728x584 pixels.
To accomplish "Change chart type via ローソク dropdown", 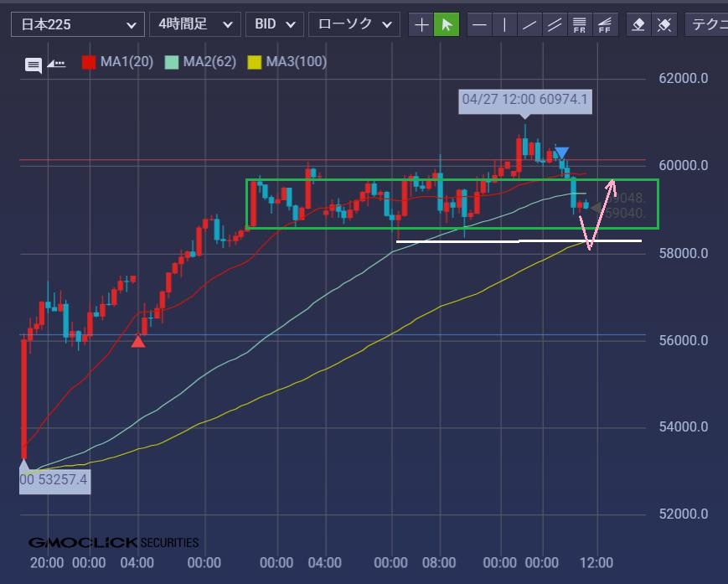I will coord(353,24).
